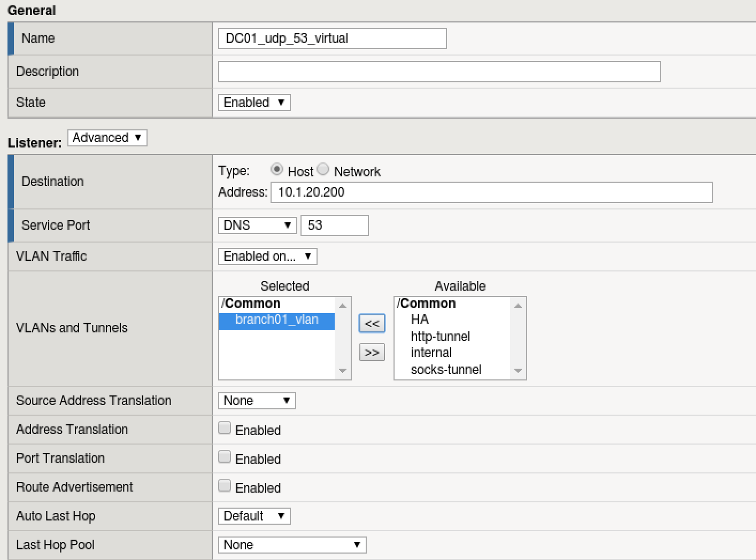Click the >> move-to-available button

click(x=372, y=353)
